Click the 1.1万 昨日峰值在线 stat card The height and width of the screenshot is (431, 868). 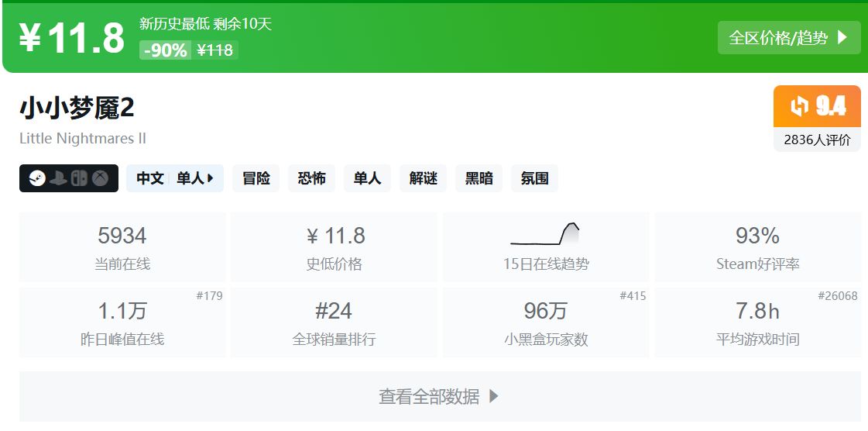[122, 322]
